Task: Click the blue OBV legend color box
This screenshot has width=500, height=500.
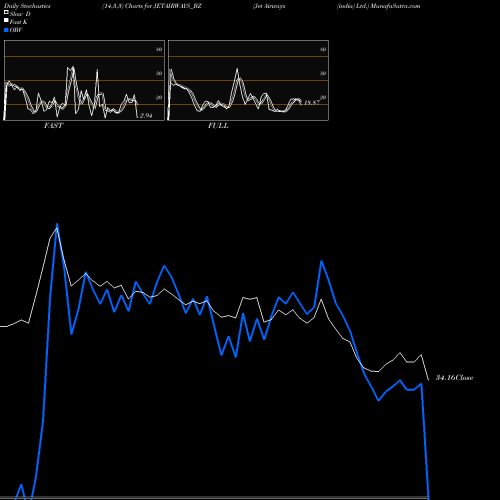Action: (x=6, y=30)
